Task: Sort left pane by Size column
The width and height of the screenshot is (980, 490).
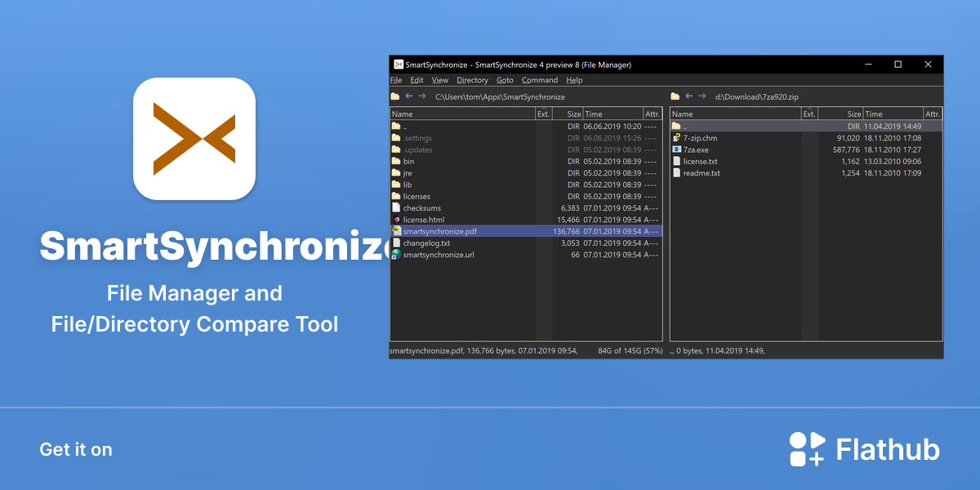Action: tap(568, 114)
